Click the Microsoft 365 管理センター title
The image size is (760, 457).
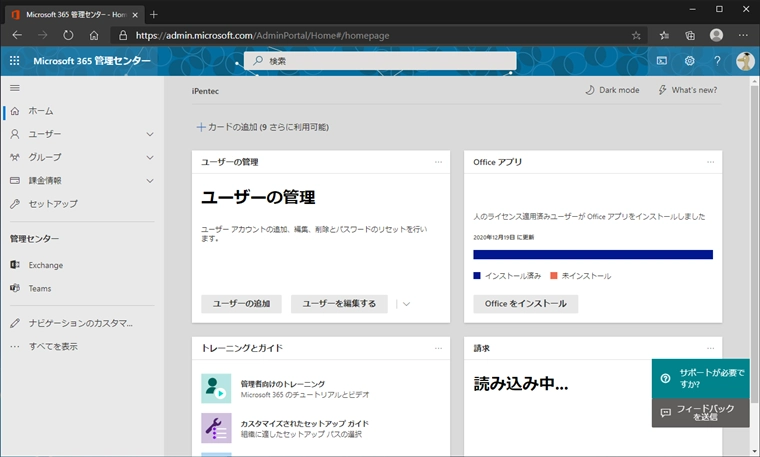pyautogui.click(x=92, y=61)
